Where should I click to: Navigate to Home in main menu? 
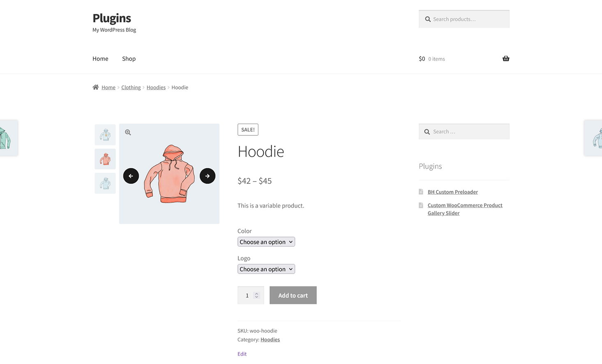[100, 59]
